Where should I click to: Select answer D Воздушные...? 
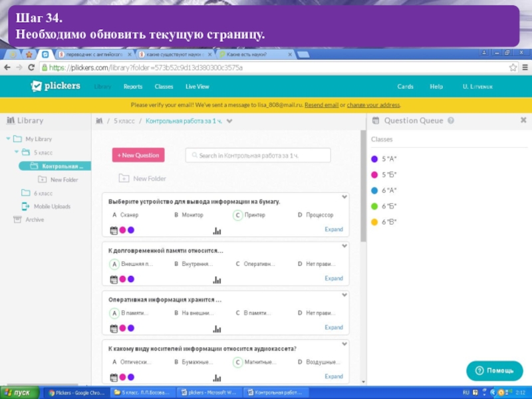point(319,362)
